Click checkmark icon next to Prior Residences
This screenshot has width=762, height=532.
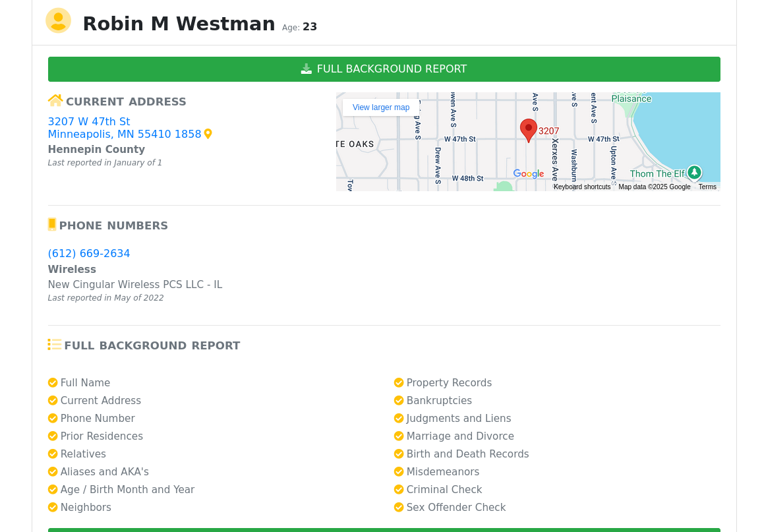tap(53, 436)
